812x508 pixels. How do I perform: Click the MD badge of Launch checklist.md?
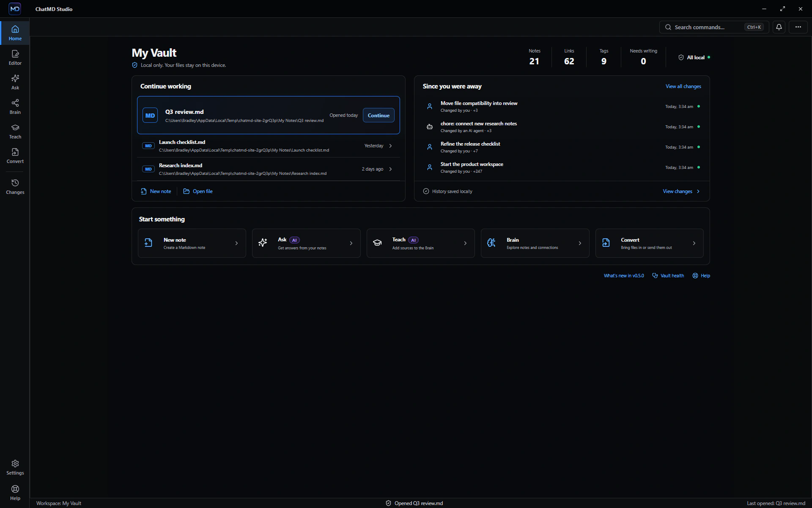(x=148, y=146)
